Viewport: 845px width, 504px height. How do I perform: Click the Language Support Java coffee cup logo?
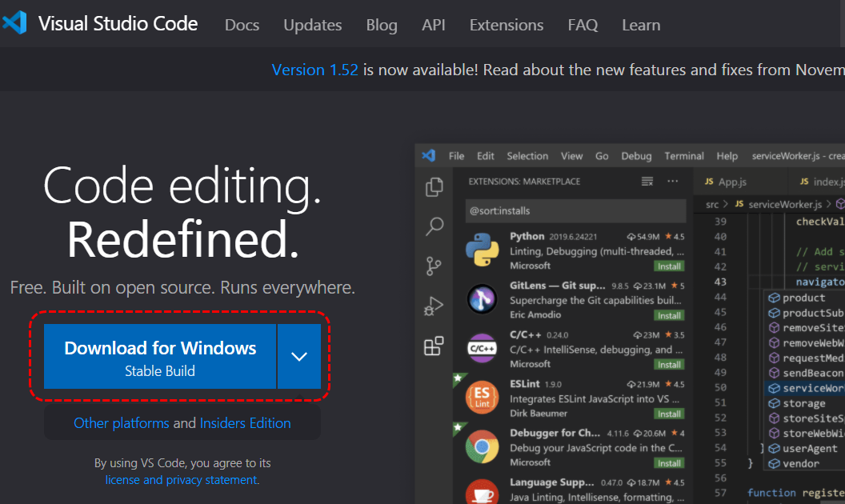pyautogui.click(x=482, y=492)
